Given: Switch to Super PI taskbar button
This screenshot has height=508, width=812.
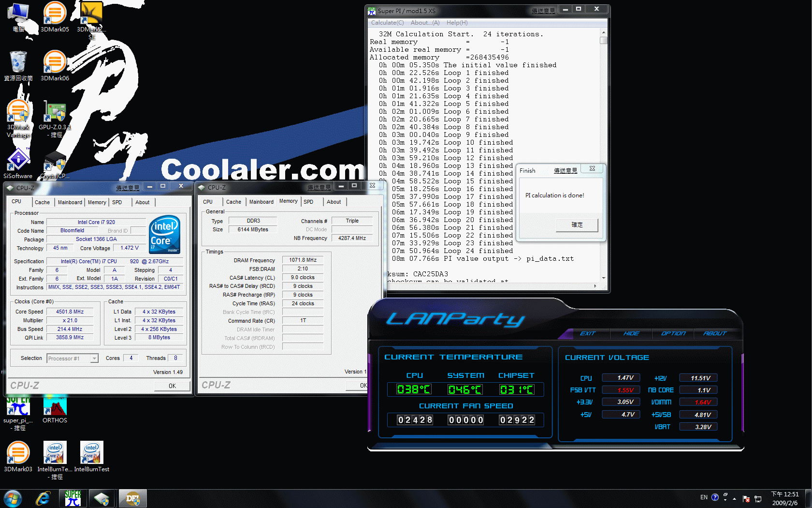Looking at the screenshot, I should click(x=73, y=498).
